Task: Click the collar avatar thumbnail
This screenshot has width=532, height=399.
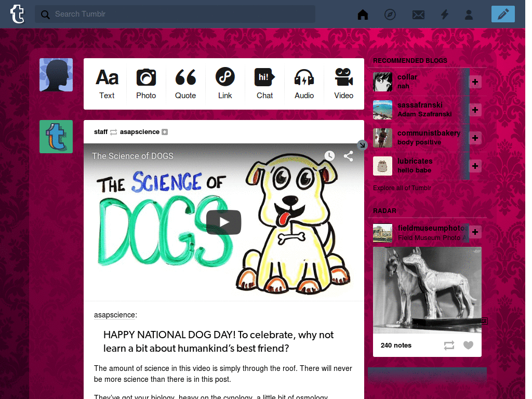Action: [382, 82]
